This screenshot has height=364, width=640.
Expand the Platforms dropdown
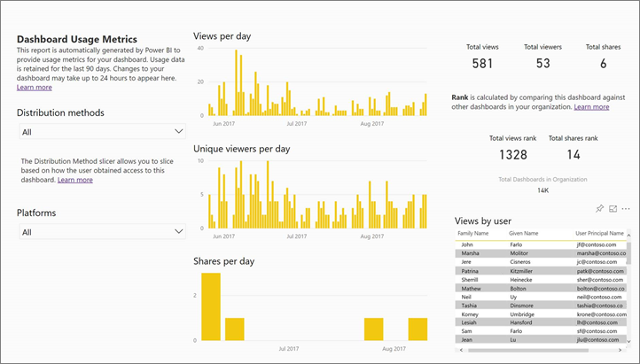coord(101,232)
